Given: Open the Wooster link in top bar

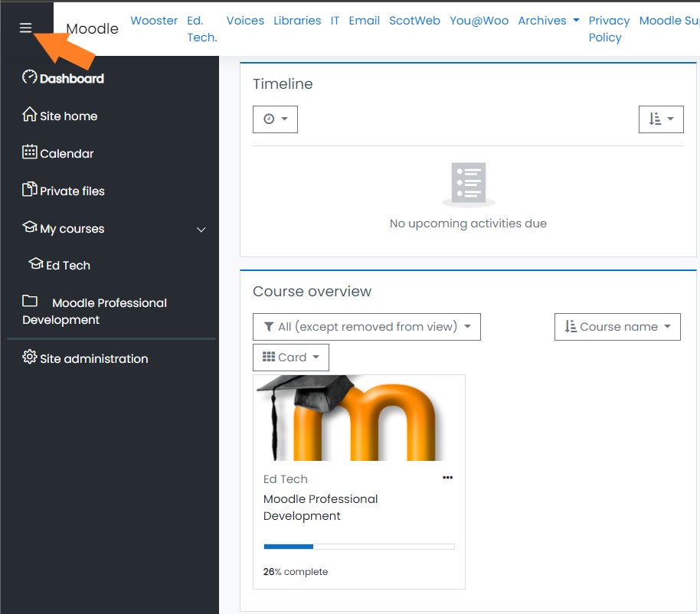Looking at the screenshot, I should tap(154, 21).
